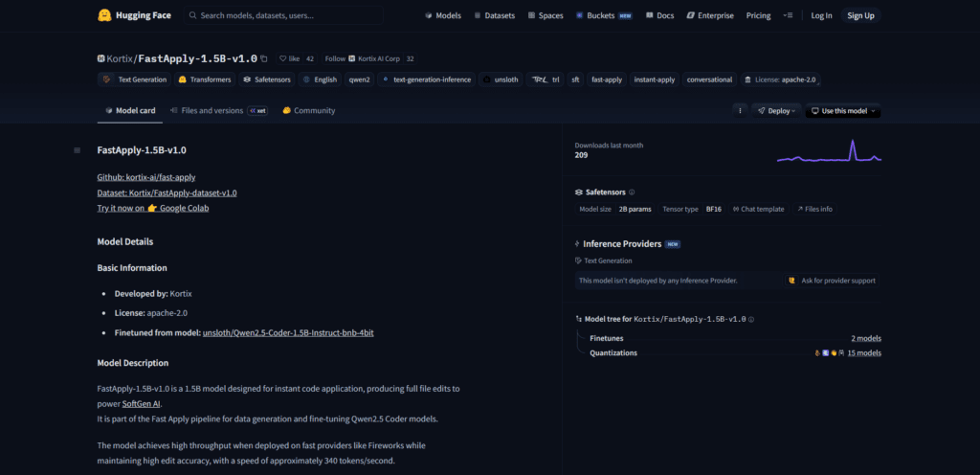Follow Kortix AI Corp
Image resolution: width=980 pixels, height=475 pixels.
pyautogui.click(x=363, y=58)
